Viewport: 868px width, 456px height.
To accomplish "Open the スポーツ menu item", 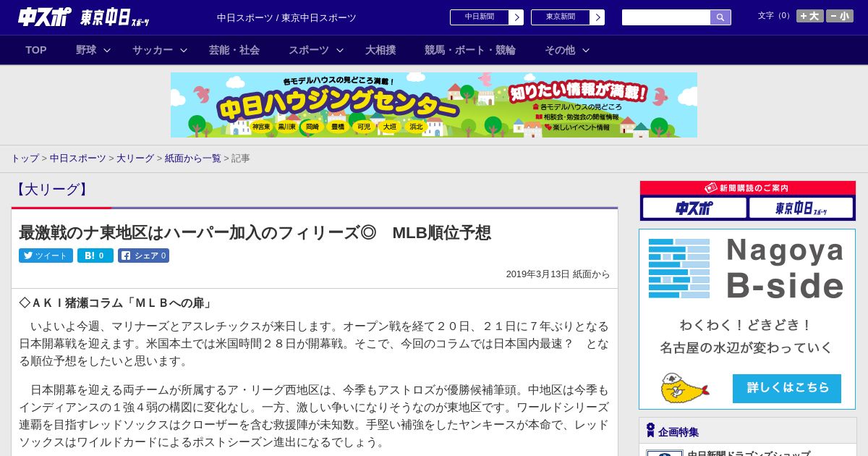I will pyautogui.click(x=309, y=50).
